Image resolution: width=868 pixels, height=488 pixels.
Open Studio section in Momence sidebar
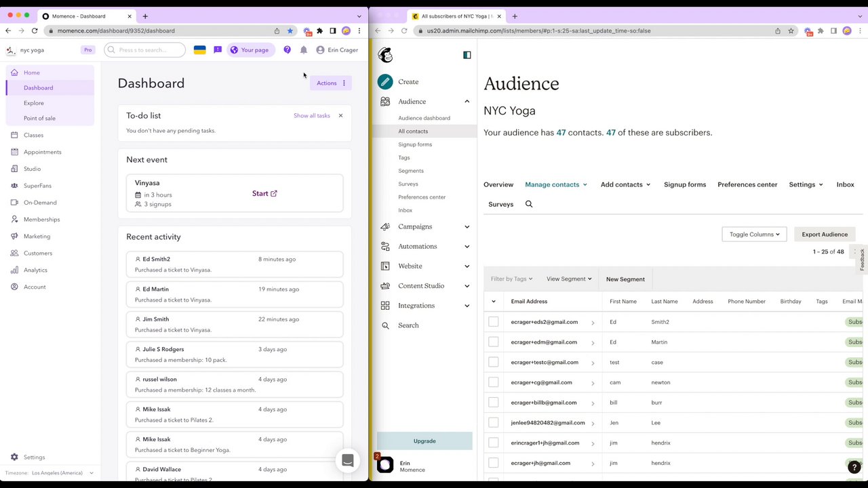tap(32, 169)
